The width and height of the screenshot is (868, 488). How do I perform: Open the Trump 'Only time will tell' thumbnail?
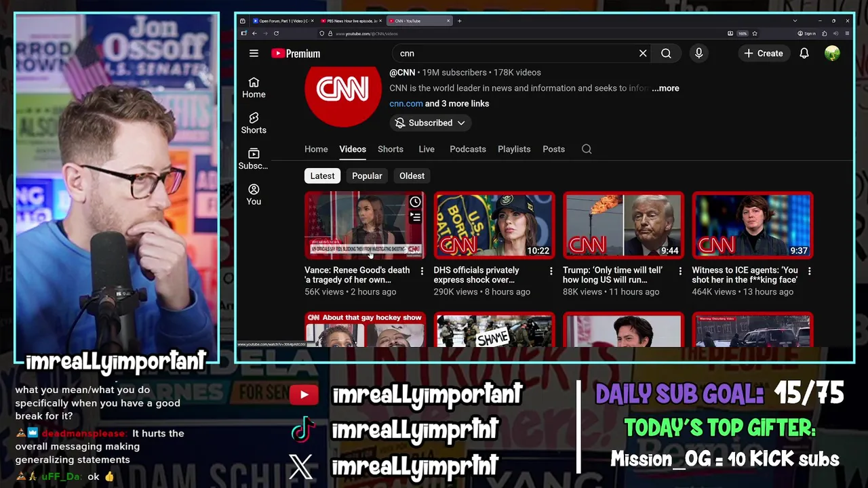623,225
